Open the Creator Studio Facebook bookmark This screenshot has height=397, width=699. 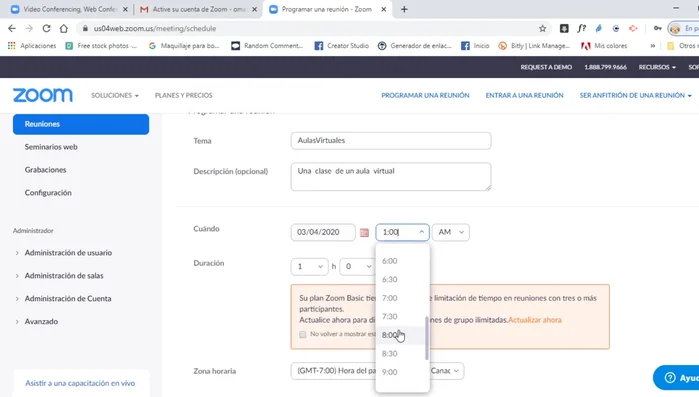tap(342, 46)
